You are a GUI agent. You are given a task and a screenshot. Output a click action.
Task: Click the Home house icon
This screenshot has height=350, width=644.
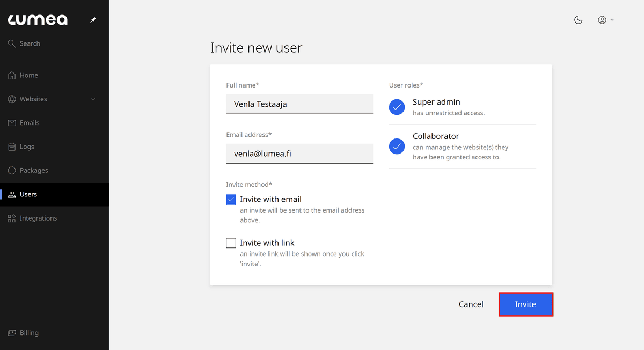point(12,76)
